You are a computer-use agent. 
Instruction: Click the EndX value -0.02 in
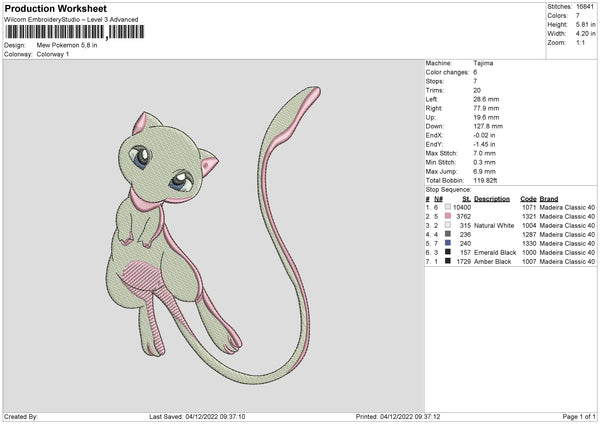(484, 135)
